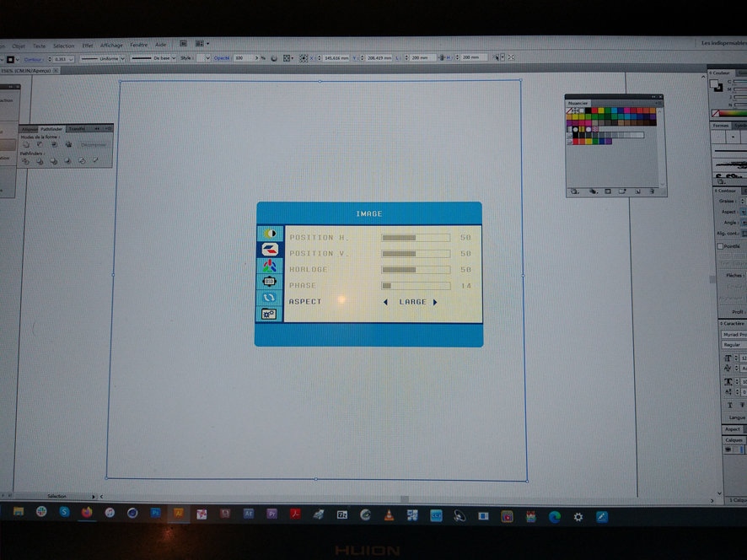Click the Décomposer button in Pathfinder
Viewport: 747px width, 560px height.
pos(94,144)
